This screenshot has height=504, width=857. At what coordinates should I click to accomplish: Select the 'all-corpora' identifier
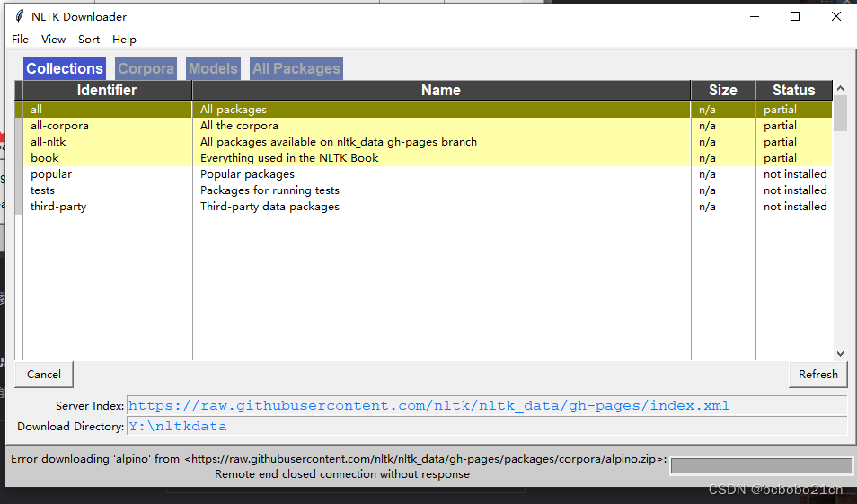tap(59, 126)
